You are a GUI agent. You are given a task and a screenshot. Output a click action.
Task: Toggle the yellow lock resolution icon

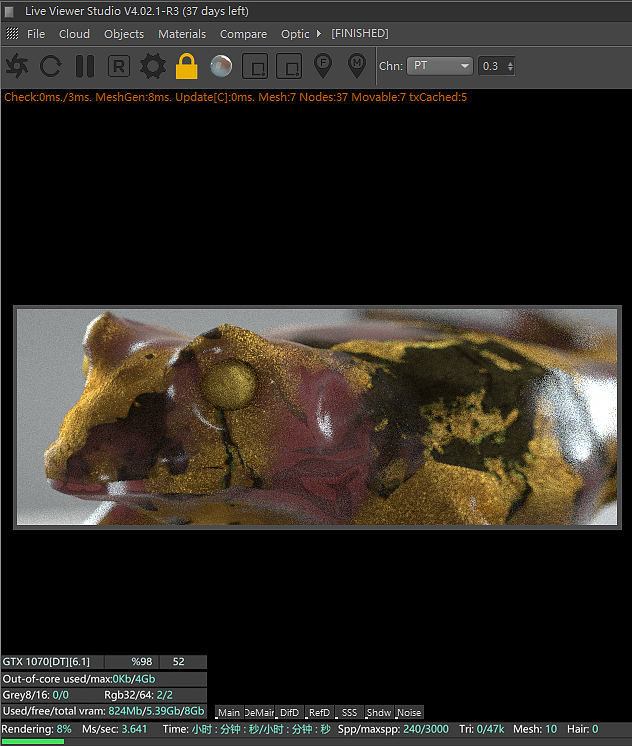point(187,66)
